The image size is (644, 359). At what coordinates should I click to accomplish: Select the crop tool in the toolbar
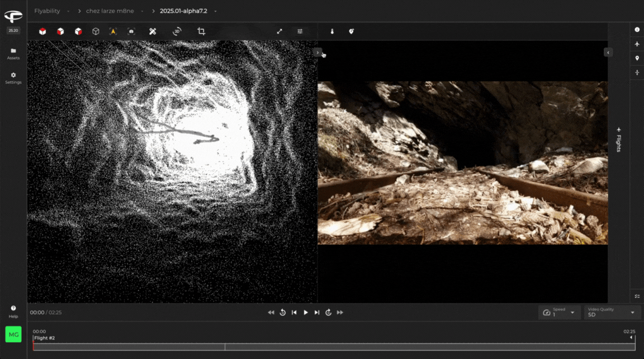201,31
